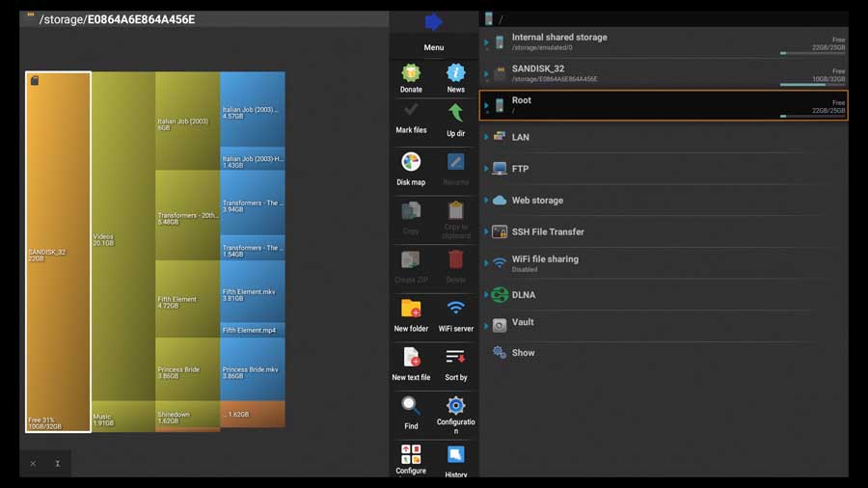Select the Videos 20.1GB block
Screen dimensions: 868x488
(122, 236)
